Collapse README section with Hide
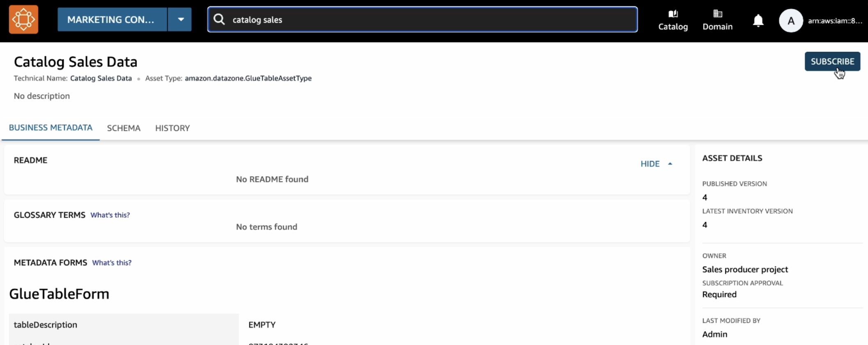Viewport: 868px width, 345px height. click(x=656, y=164)
